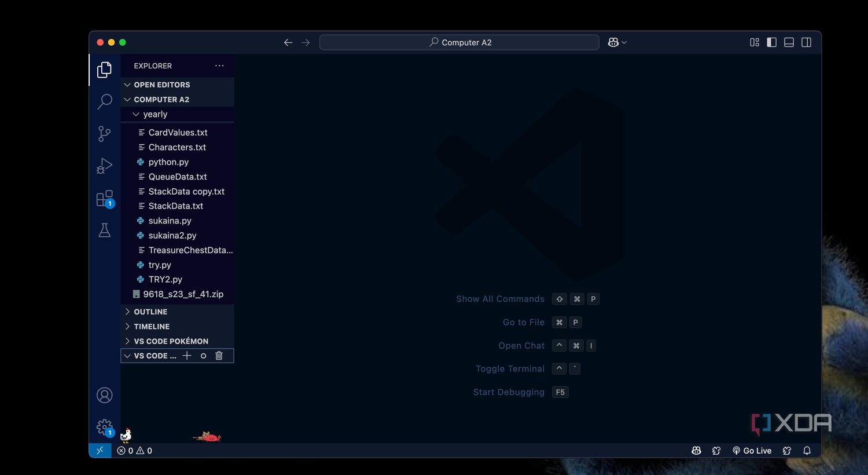The height and width of the screenshot is (475, 868).
Task: Open the Copilot icon in title bar
Action: (613, 42)
